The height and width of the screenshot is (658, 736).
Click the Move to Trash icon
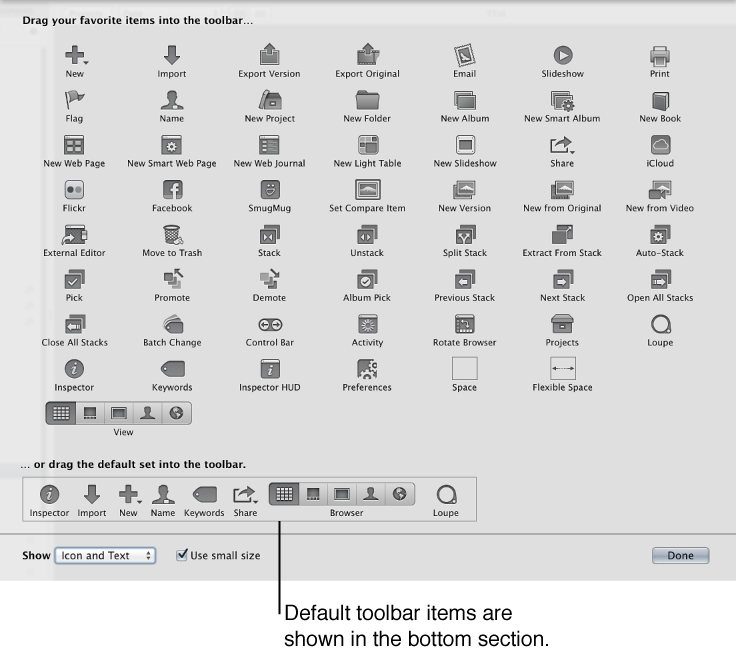click(172, 235)
